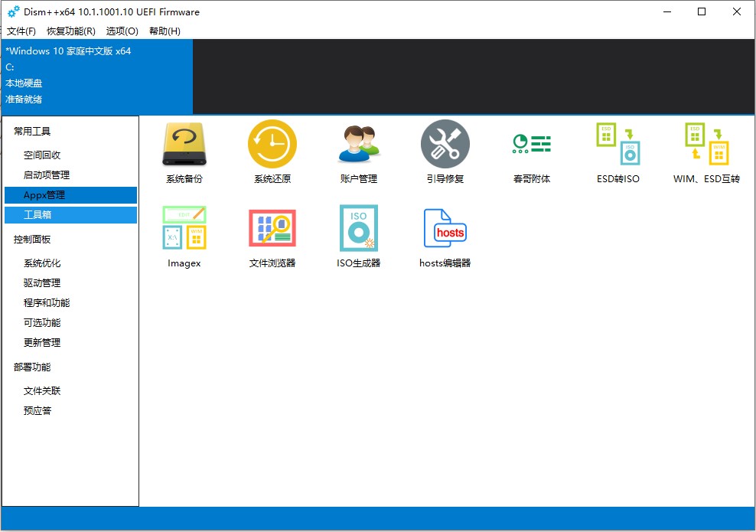Start the Imagex tool
Viewport: 756px width, 532px height.
coord(184,235)
